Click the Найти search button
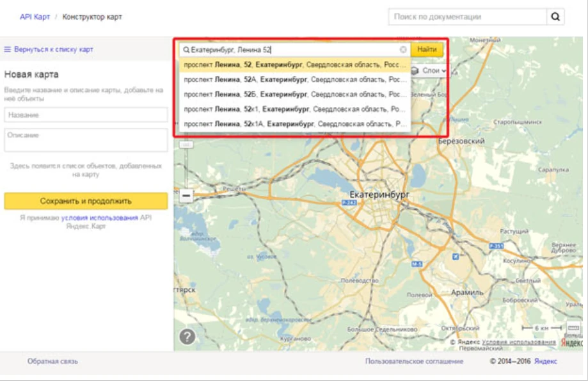 [x=427, y=49]
